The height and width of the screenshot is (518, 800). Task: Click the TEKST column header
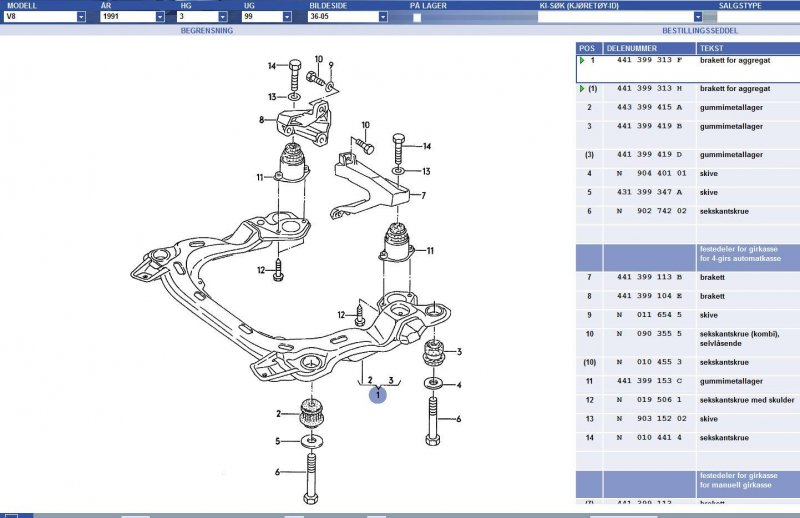pyautogui.click(x=711, y=47)
